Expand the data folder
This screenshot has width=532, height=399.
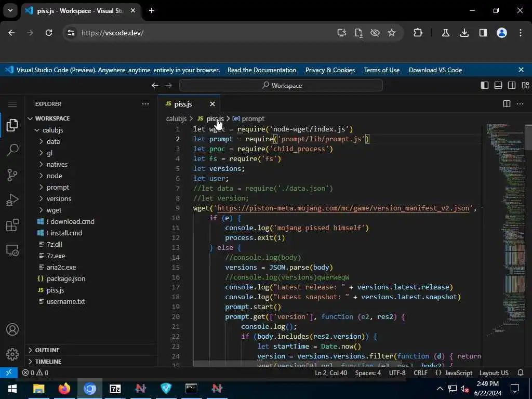point(91,141)
